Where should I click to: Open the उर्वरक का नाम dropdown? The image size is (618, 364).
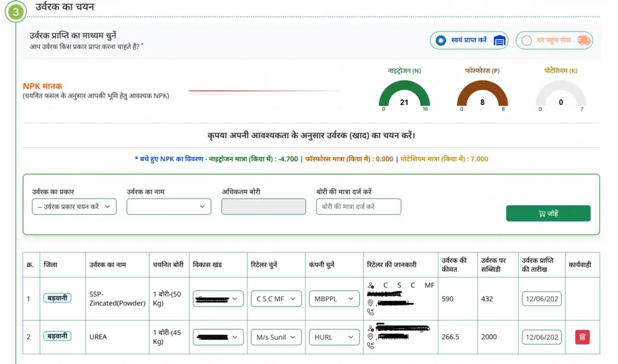point(169,206)
